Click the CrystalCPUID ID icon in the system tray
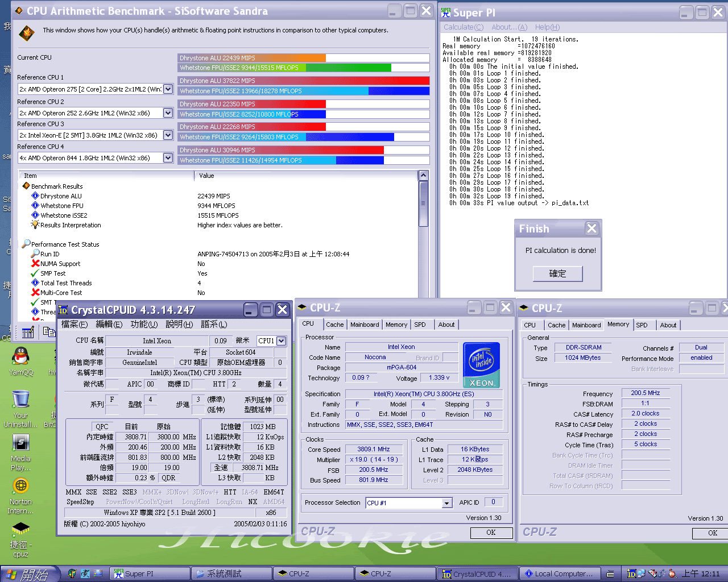The image size is (728, 582). point(631,573)
